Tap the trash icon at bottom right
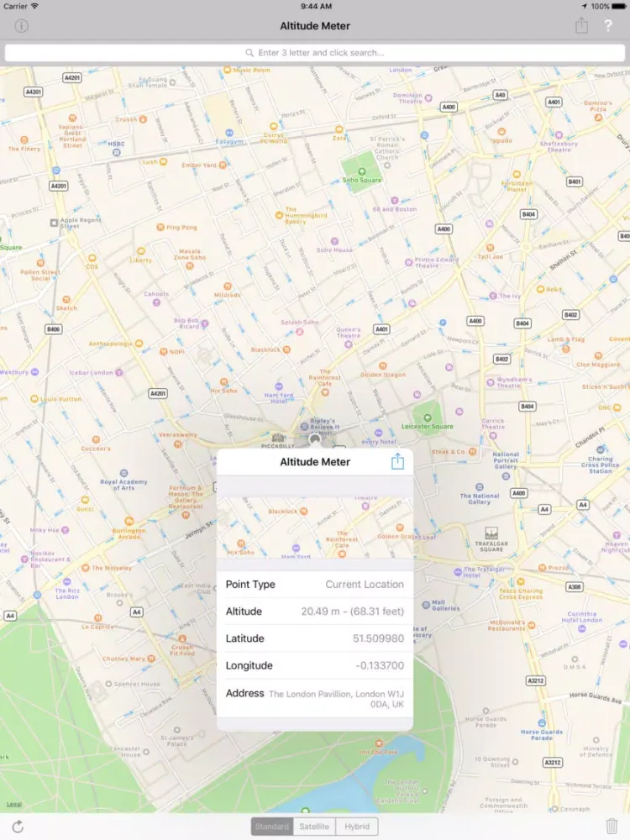630x840 pixels. click(612, 826)
